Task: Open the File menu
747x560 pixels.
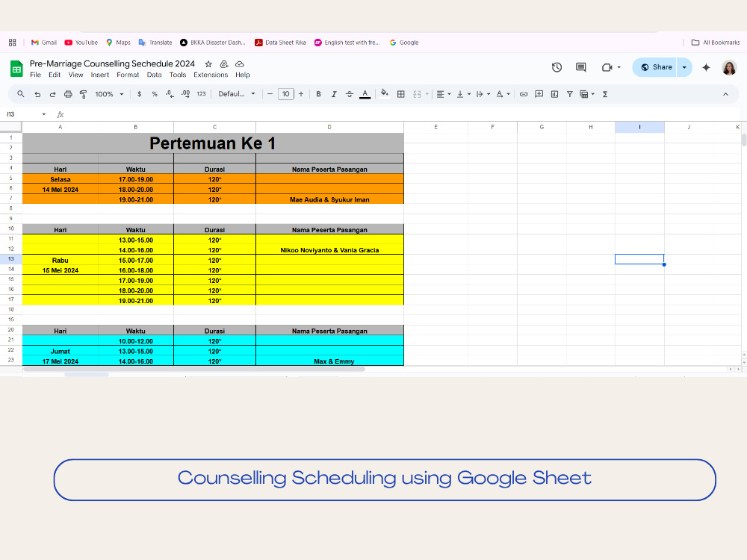Action: pyautogui.click(x=35, y=75)
